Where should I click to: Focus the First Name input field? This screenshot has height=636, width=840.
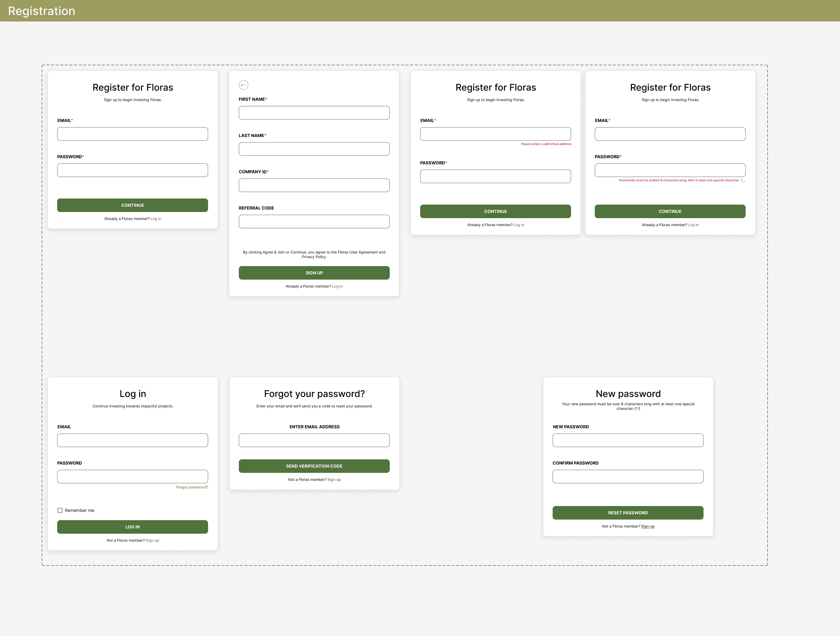(314, 113)
